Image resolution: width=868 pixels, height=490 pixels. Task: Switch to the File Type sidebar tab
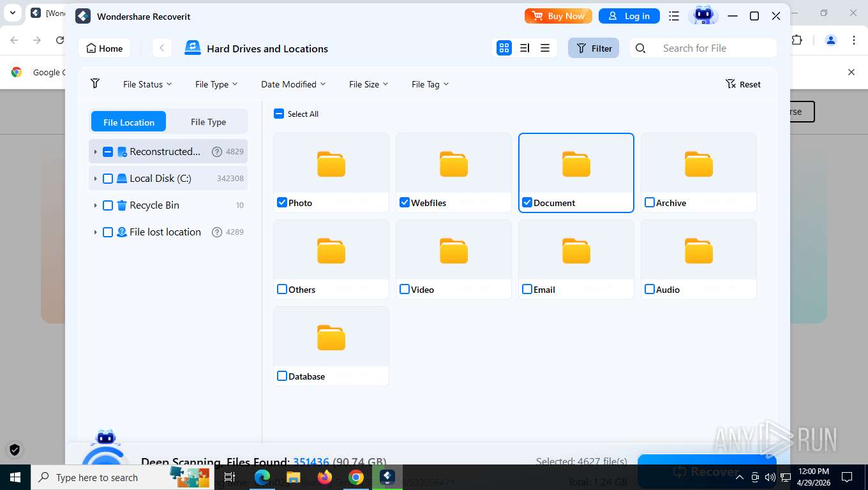point(208,122)
